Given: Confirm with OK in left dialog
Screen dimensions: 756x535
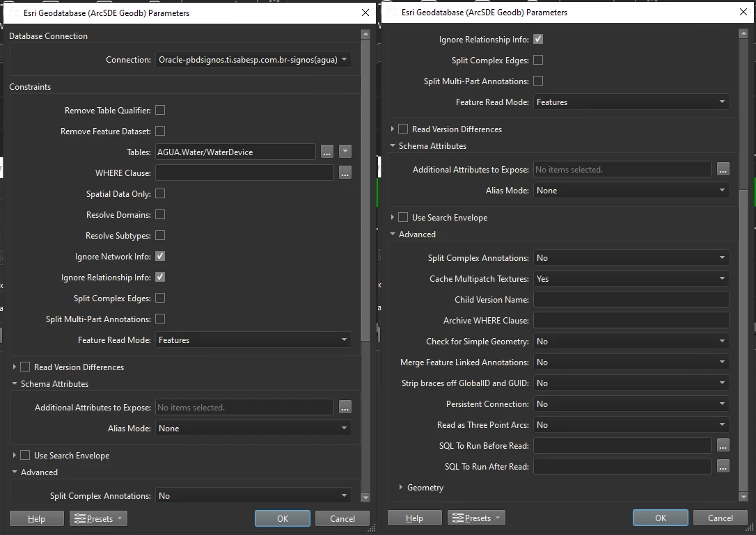Looking at the screenshot, I should pyautogui.click(x=283, y=518).
